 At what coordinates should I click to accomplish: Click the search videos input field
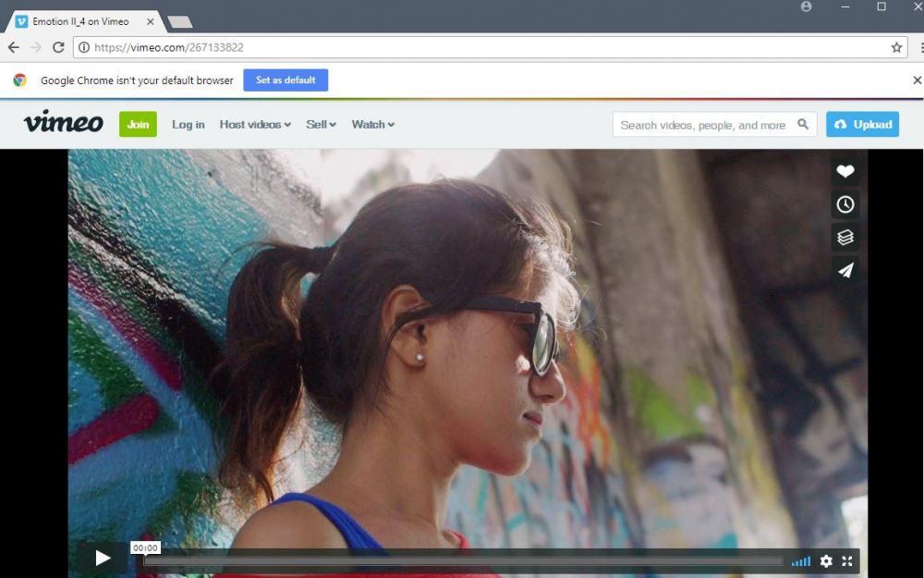(x=702, y=124)
